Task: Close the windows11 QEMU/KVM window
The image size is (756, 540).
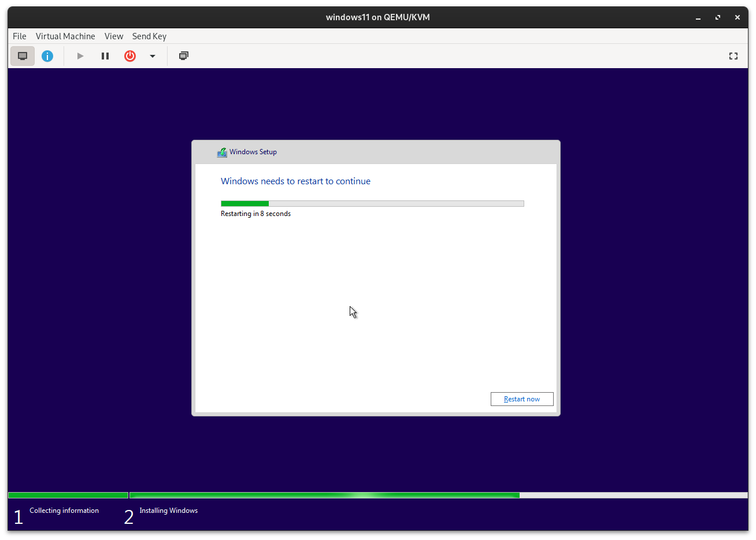Action: coord(738,17)
